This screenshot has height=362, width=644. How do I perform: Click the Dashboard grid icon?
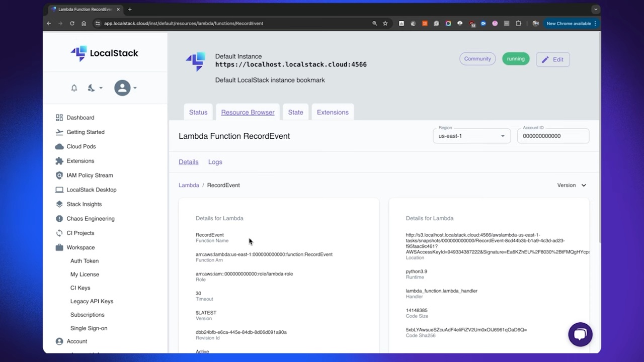tap(59, 118)
